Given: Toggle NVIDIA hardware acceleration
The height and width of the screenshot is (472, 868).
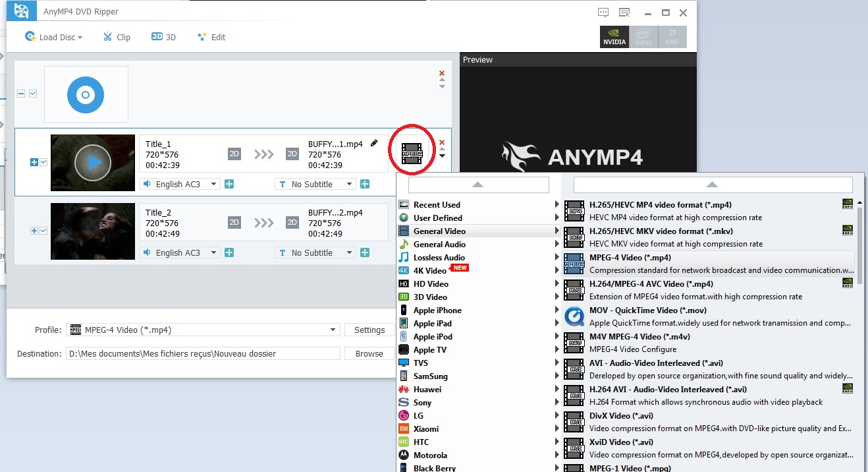Looking at the screenshot, I should 614,37.
